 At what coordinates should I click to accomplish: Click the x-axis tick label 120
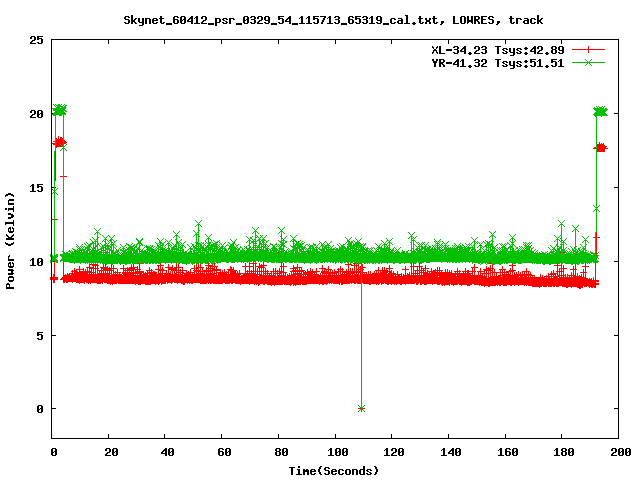(394, 452)
